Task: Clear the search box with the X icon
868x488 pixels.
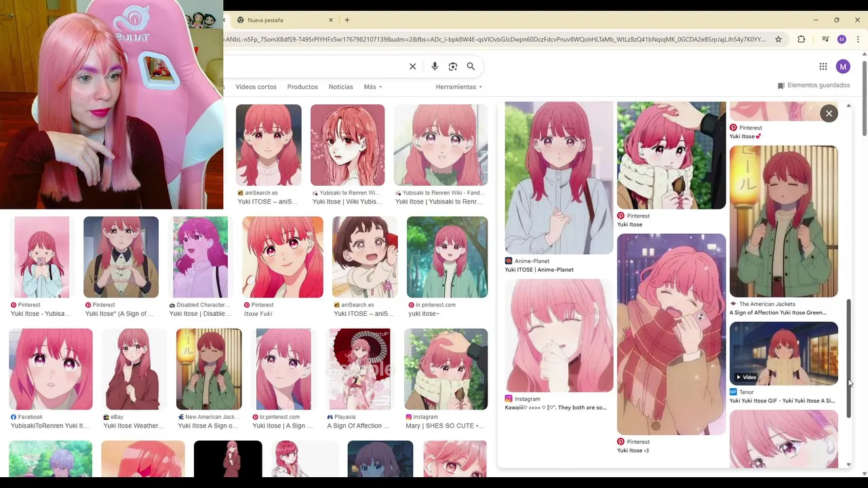Action: (412, 66)
